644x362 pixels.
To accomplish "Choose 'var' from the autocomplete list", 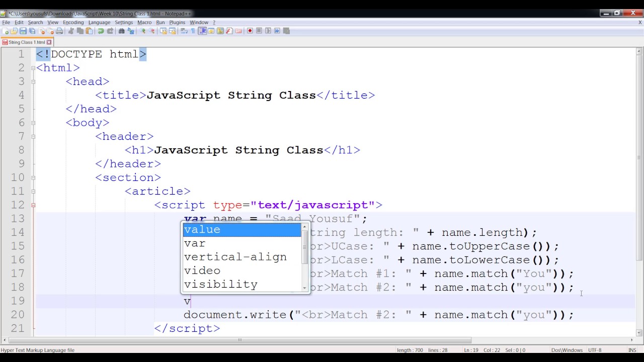I will pos(242,243).
